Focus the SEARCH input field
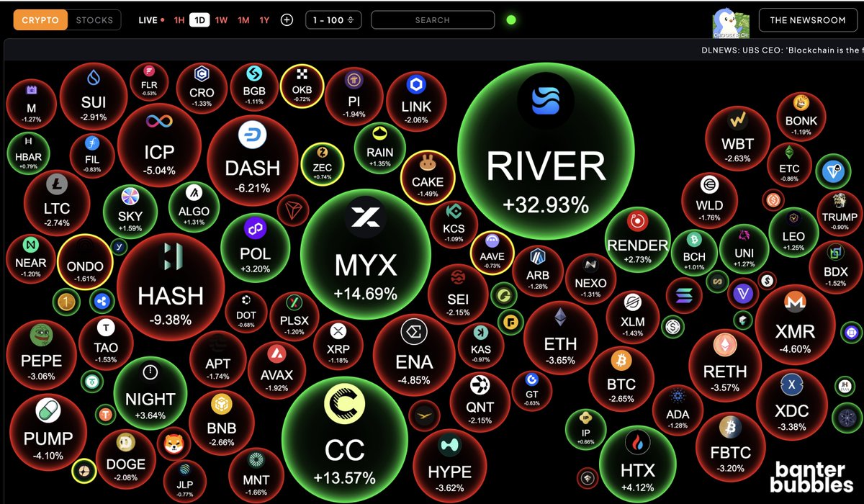This screenshot has height=504, width=864. pos(433,20)
